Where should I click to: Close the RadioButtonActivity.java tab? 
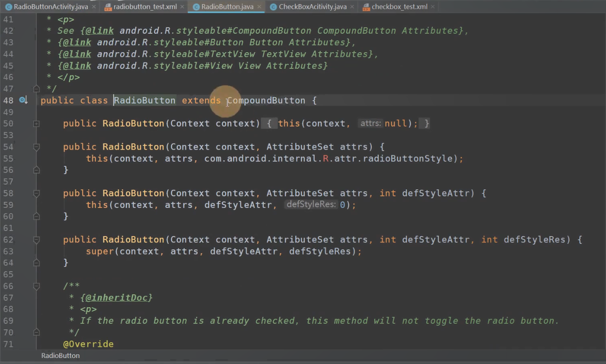point(94,7)
